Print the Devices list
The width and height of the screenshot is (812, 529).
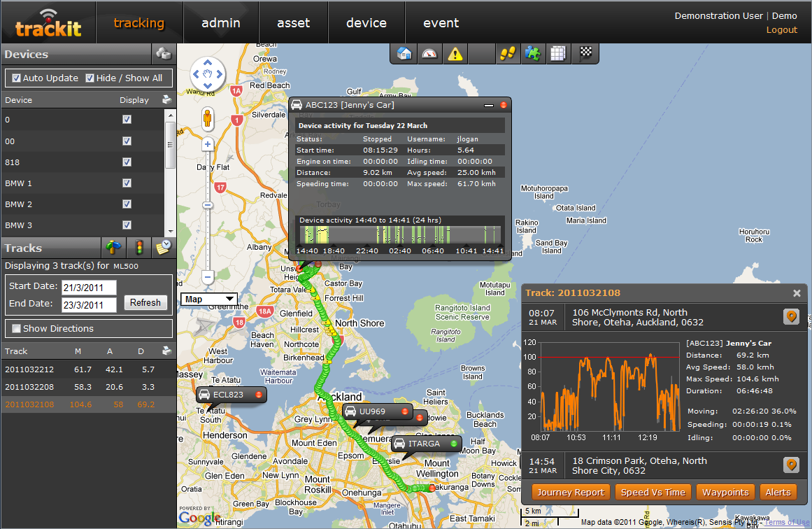(x=166, y=99)
